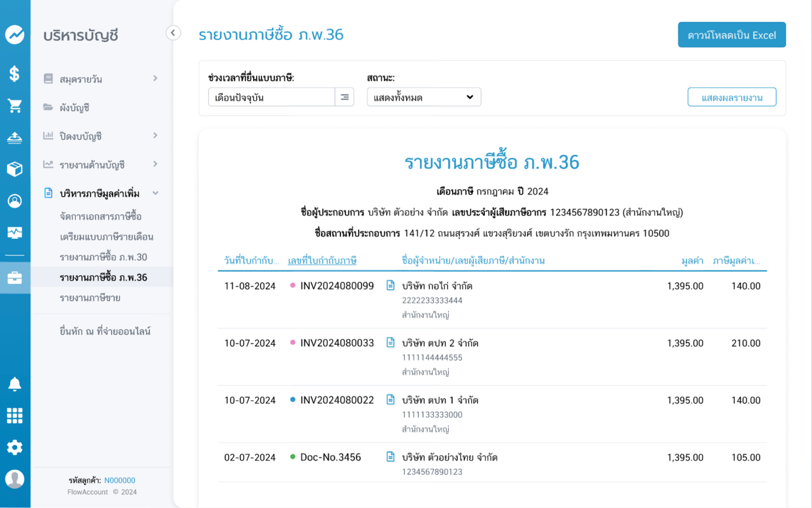Collapse the บริหารภาษีมูลค่าเพิ่ม section
Viewport: 812px width, 508px height.
point(155,193)
